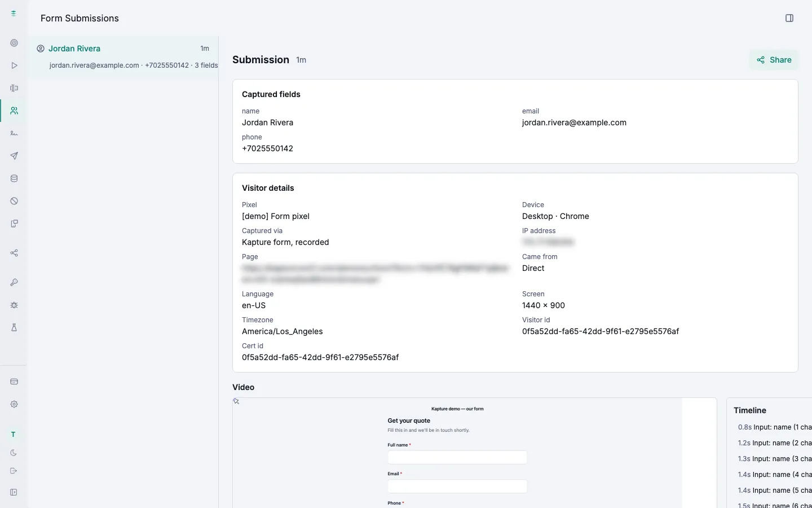Click the phone value +7025550142 in Captured fields

pyautogui.click(x=267, y=148)
